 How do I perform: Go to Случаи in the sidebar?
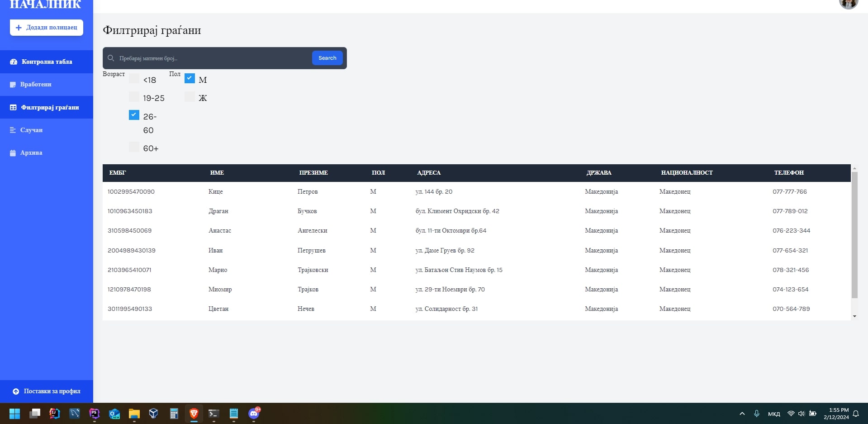[x=31, y=130]
